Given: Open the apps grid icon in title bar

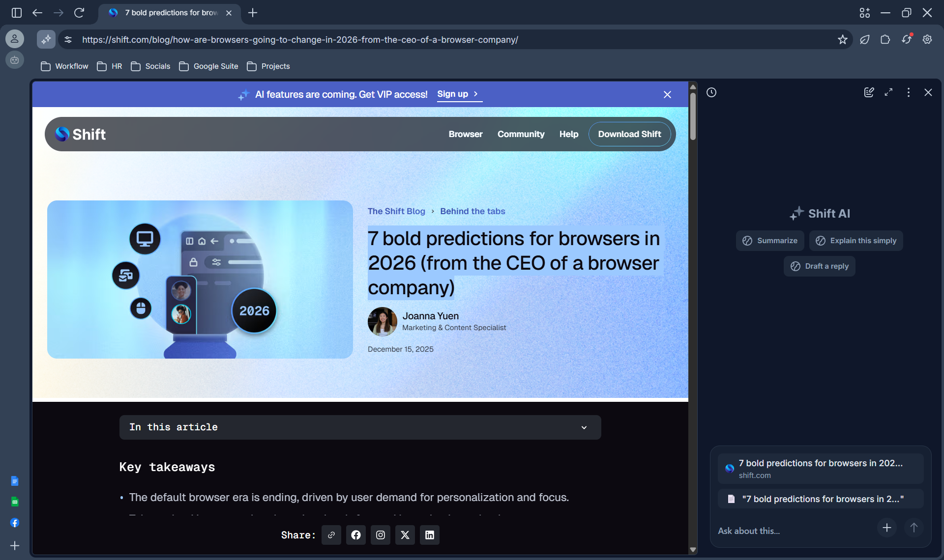Looking at the screenshot, I should (865, 13).
